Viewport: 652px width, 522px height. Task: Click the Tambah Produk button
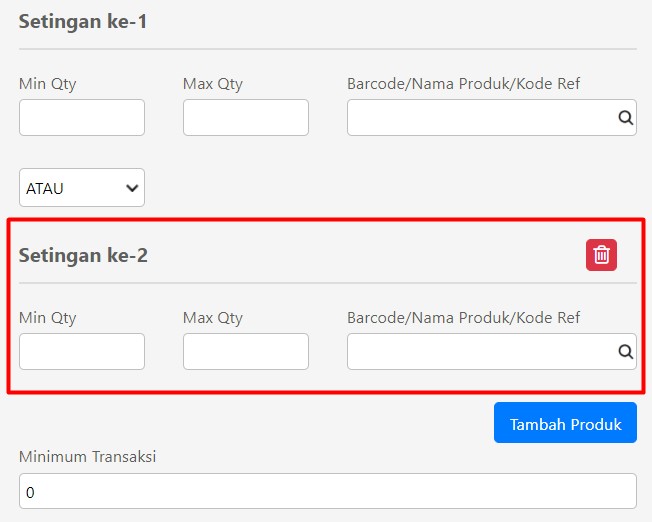click(x=565, y=423)
